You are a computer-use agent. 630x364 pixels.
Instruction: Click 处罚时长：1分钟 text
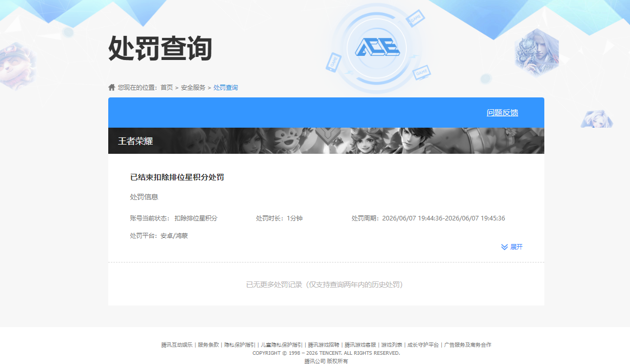(x=279, y=218)
